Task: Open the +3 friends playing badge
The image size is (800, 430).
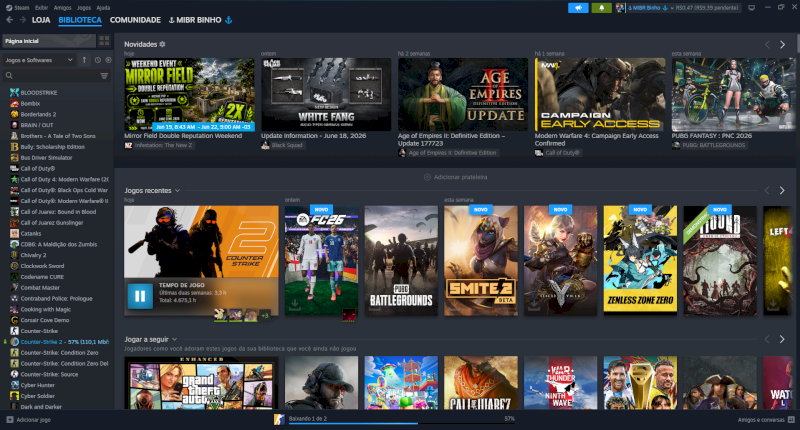Action: (265, 315)
